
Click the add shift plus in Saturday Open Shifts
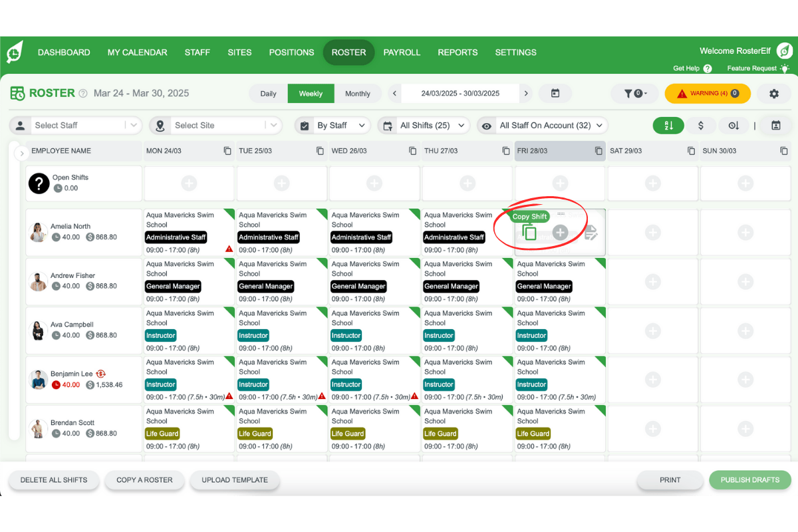pos(652,183)
